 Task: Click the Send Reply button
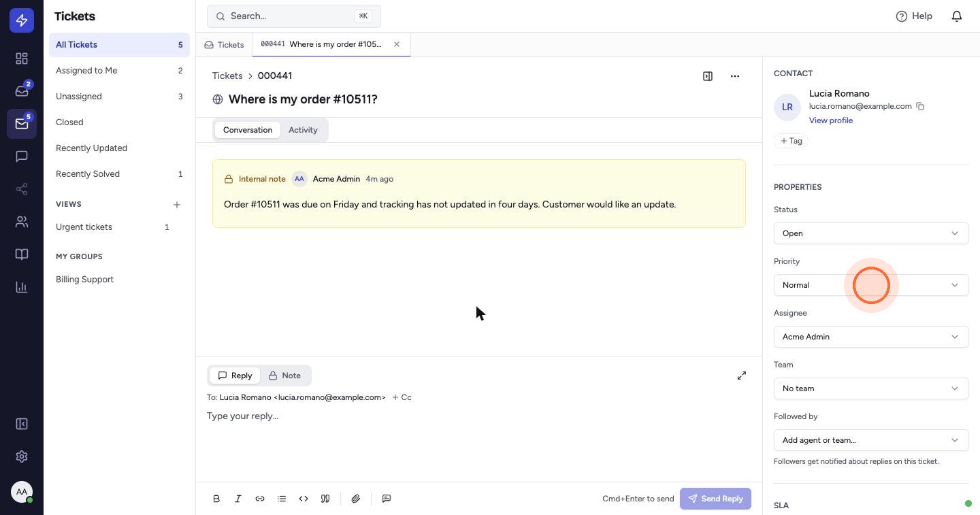tap(715, 499)
